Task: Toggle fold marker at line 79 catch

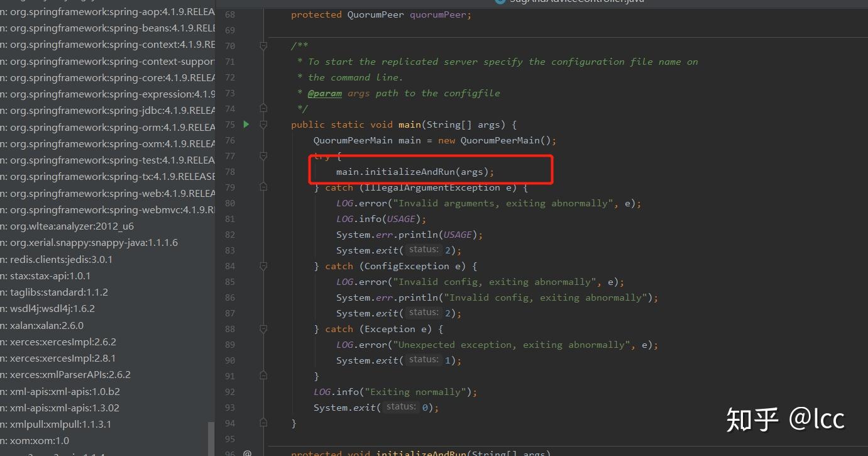Action: coord(263,187)
